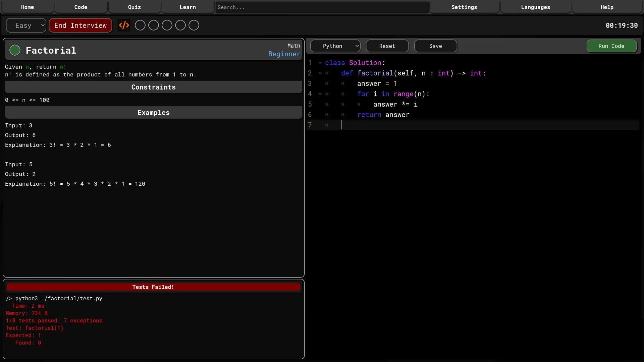Navigate to the Home tab
Image resolution: width=644 pixels, height=362 pixels.
point(27,7)
